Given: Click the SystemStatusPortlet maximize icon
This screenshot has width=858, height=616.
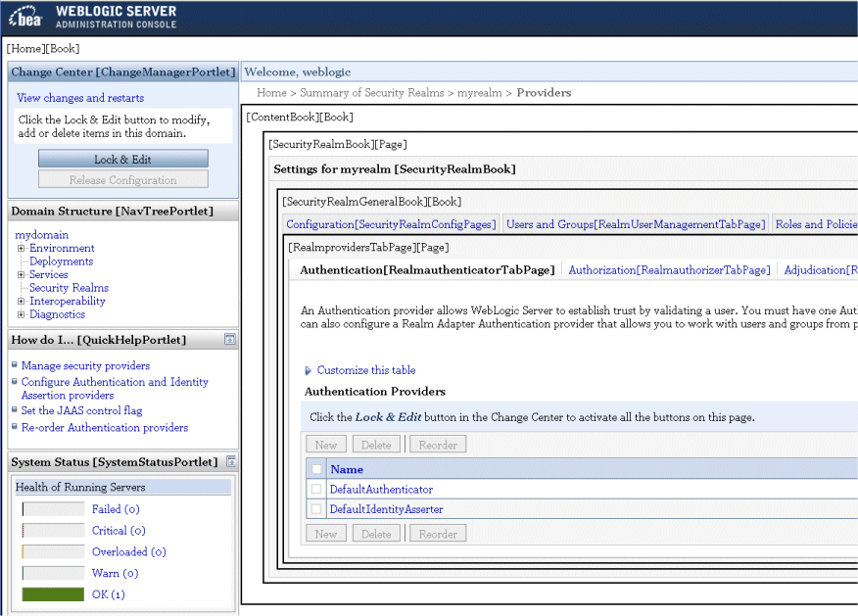Looking at the screenshot, I should 230,461.
